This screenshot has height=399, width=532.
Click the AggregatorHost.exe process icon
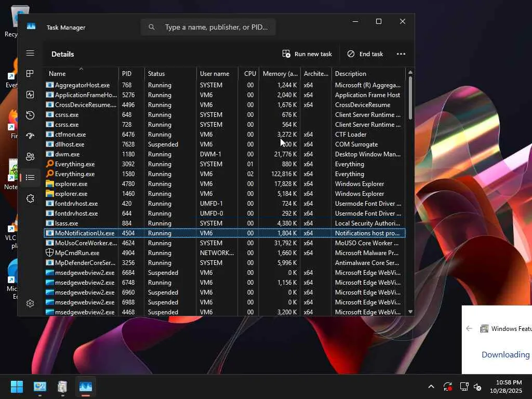point(50,85)
